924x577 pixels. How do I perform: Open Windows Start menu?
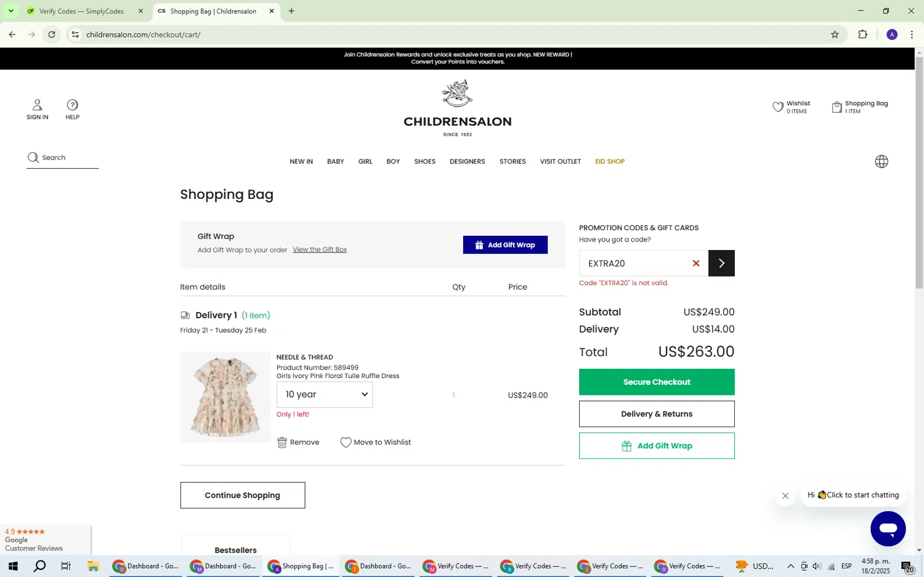[x=12, y=566]
